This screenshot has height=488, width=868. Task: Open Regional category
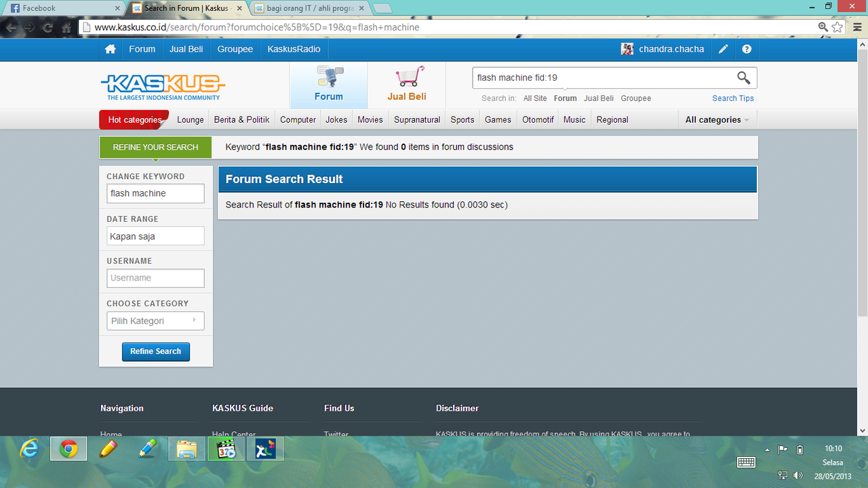coord(612,120)
